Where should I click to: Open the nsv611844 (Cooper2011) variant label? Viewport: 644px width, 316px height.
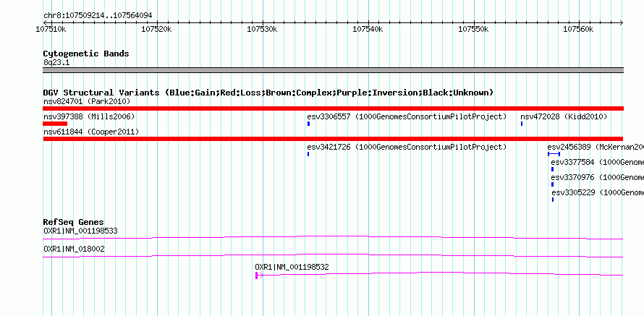(91, 132)
